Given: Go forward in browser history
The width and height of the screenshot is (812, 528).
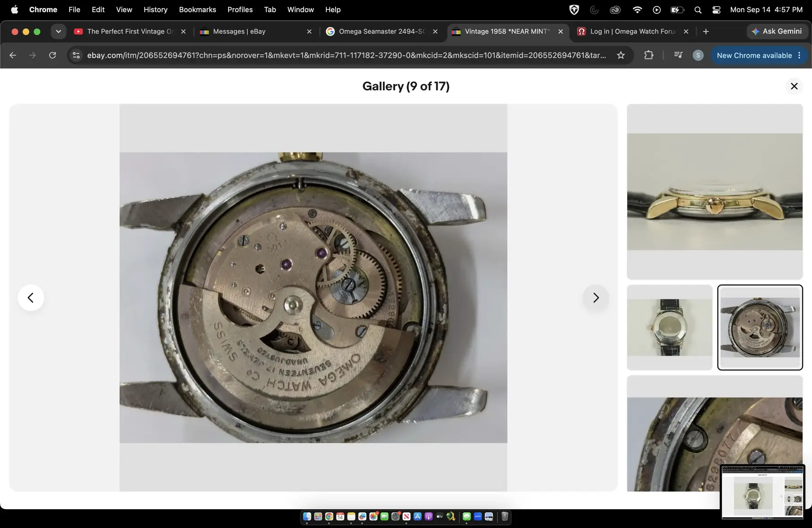Looking at the screenshot, I should coord(32,55).
